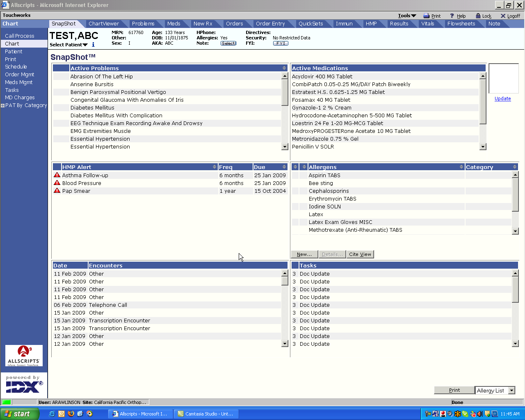Select Meds Mgmt in the left sidebar
The width and height of the screenshot is (525, 420).
tap(18, 82)
